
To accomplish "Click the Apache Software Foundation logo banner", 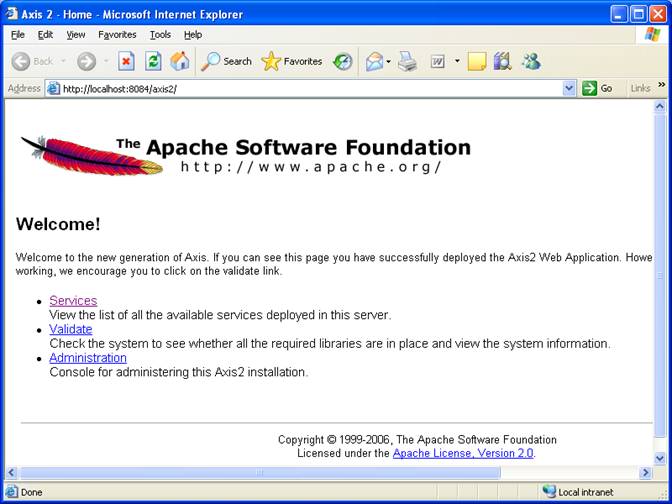I will point(246,155).
